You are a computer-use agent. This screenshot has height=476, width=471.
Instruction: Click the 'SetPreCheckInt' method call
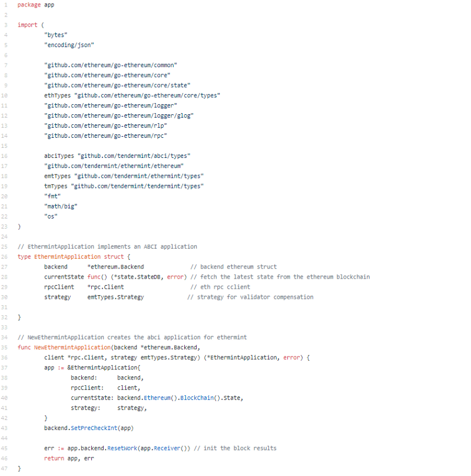tap(94, 428)
